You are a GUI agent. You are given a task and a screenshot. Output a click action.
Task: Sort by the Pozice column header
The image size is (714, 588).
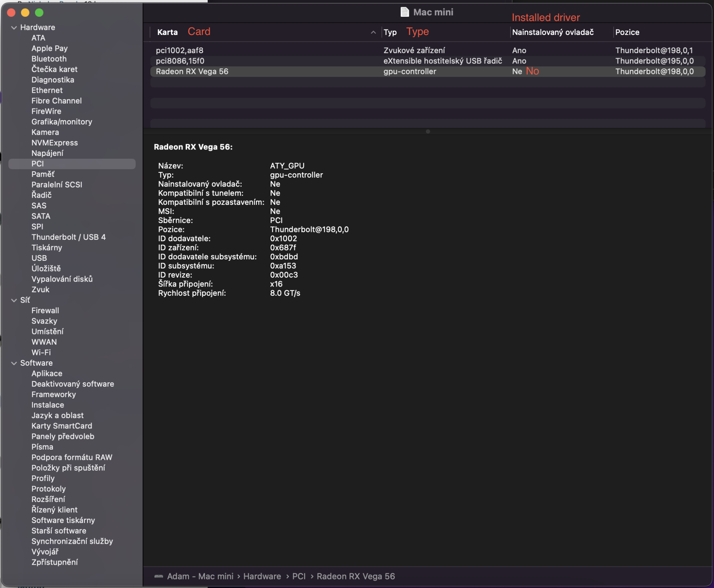627,32
